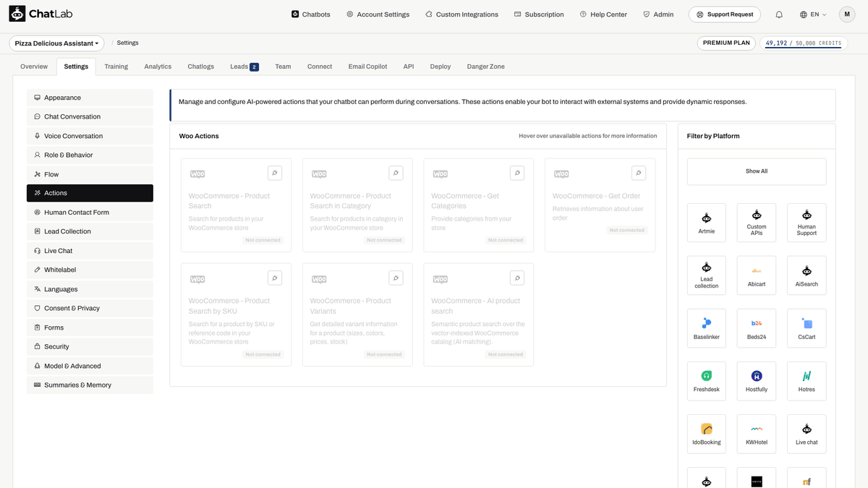
Task: Switch to the Danger Zone tab
Action: (x=486, y=67)
